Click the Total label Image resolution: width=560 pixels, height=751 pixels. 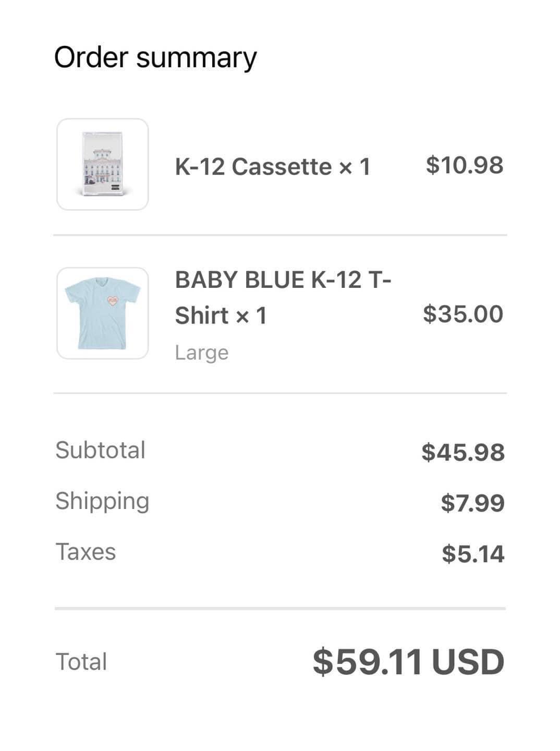[81, 662]
